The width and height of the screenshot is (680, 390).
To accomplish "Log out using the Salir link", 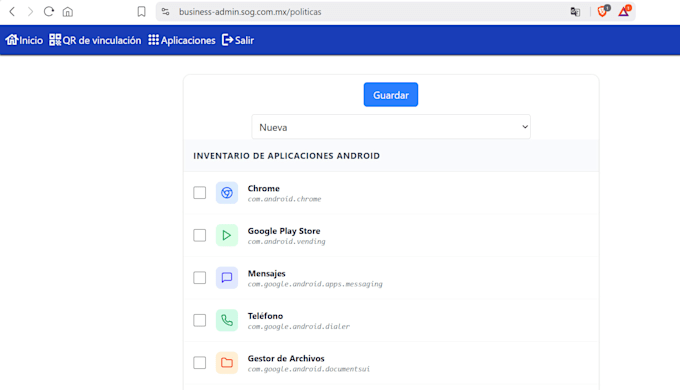I will pos(238,40).
